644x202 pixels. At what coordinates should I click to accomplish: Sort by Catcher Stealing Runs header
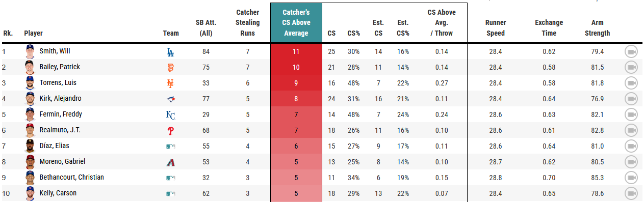[248, 23]
